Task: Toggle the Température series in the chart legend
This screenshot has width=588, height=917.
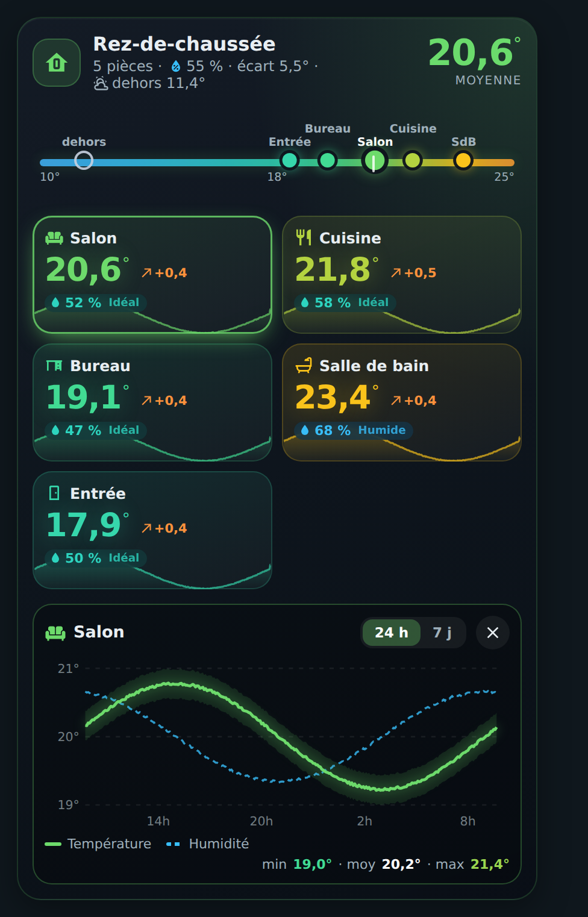Action: click(x=98, y=844)
